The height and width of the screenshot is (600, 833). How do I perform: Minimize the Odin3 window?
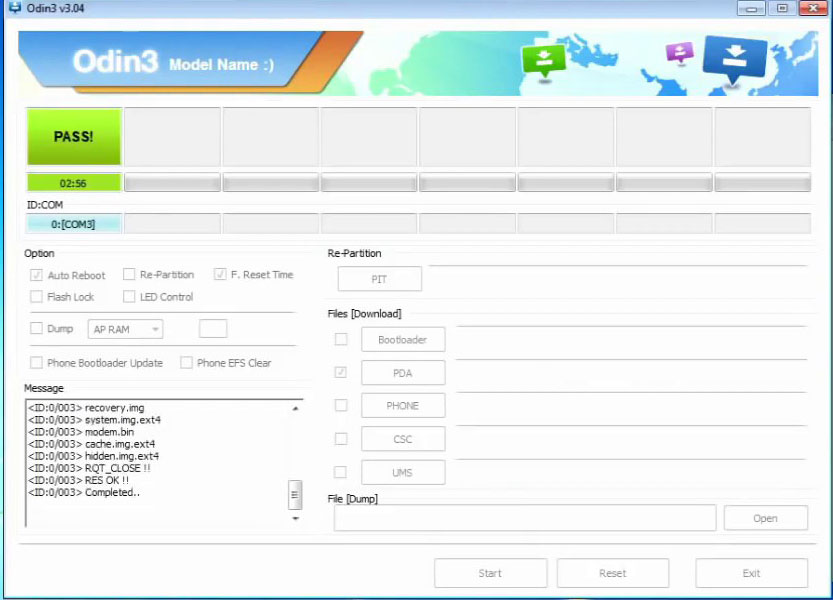751,8
